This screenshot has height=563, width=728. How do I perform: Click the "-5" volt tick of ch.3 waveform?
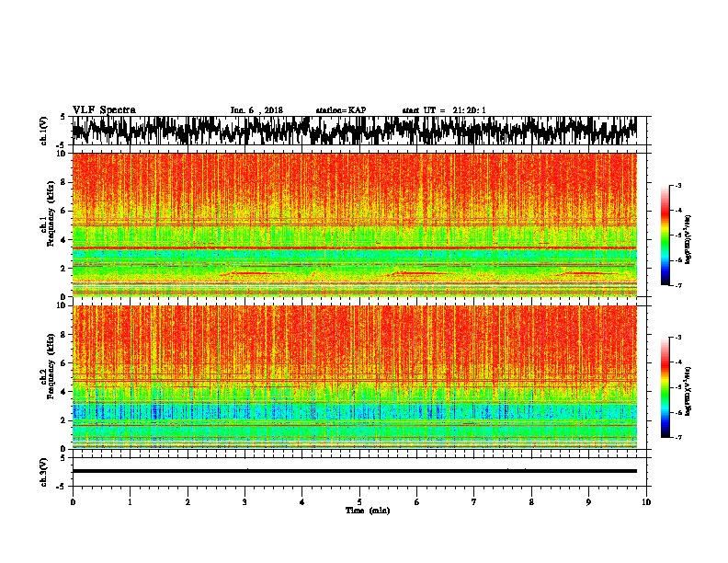63,487
